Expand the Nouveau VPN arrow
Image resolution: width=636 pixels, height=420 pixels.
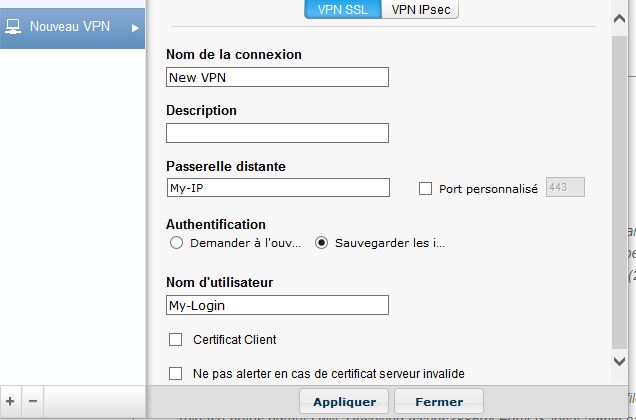click(x=135, y=27)
